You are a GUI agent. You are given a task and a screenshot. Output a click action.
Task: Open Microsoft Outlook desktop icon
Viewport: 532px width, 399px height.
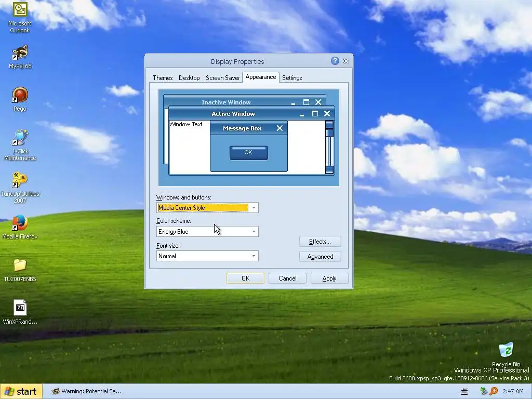[x=20, y=17]
